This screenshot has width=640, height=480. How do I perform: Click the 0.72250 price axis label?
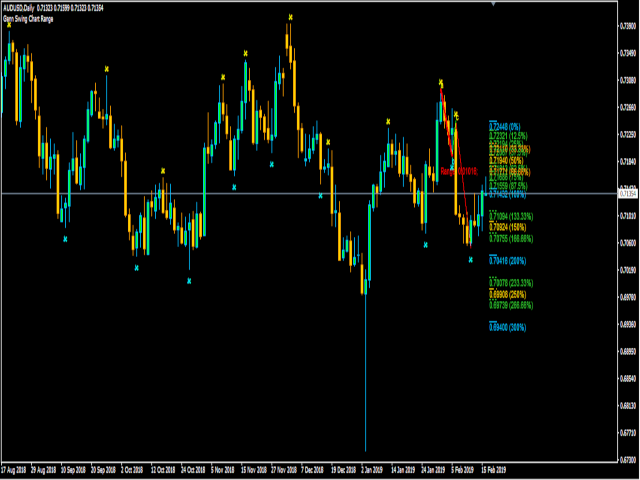point(629,134)
